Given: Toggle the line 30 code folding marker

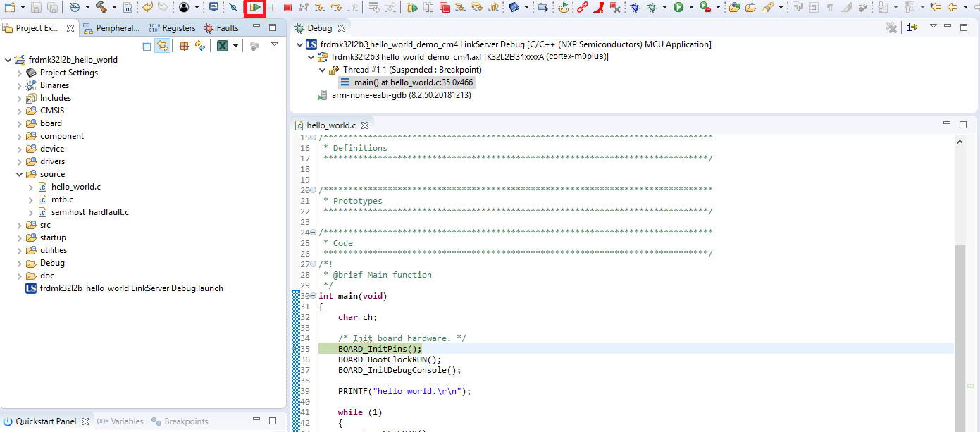Looking at the screenshot, I should pos(313,296).
